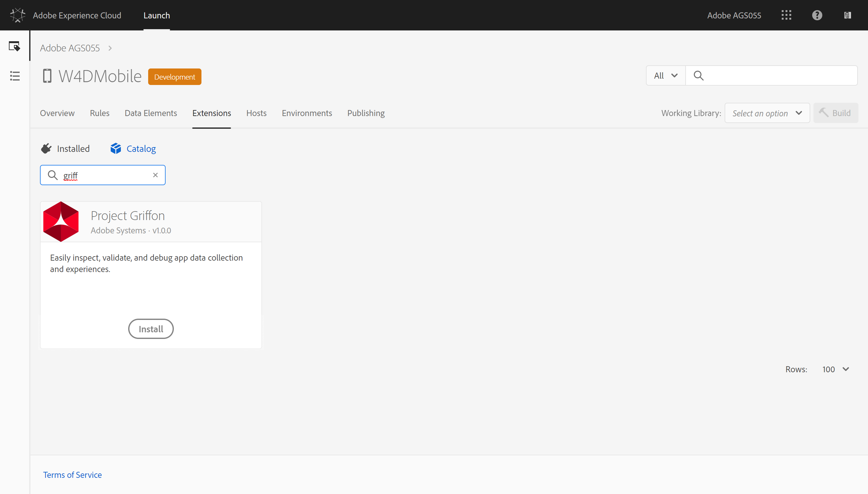Viewport: 868px width, 494px height.
Task: Open the All filter dropdown near search
Action: [x=664, y=75]
